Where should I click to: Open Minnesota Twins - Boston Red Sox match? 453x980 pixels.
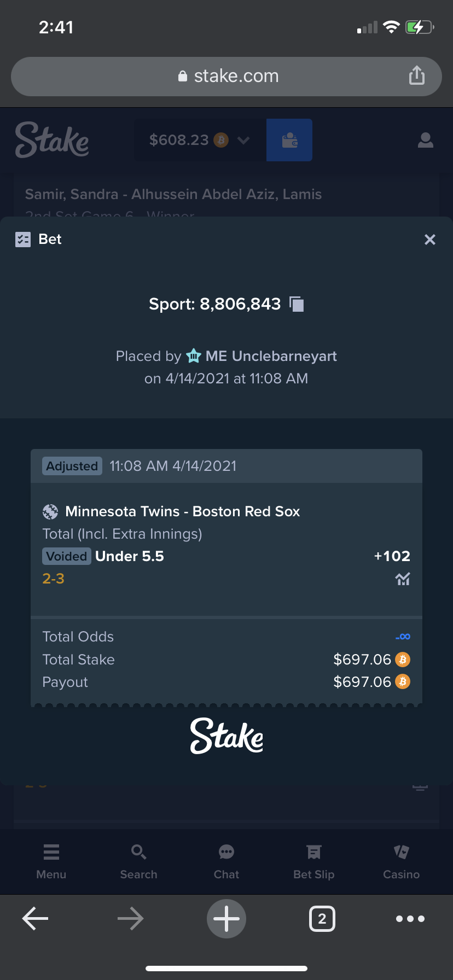click(x=182, y=511)
